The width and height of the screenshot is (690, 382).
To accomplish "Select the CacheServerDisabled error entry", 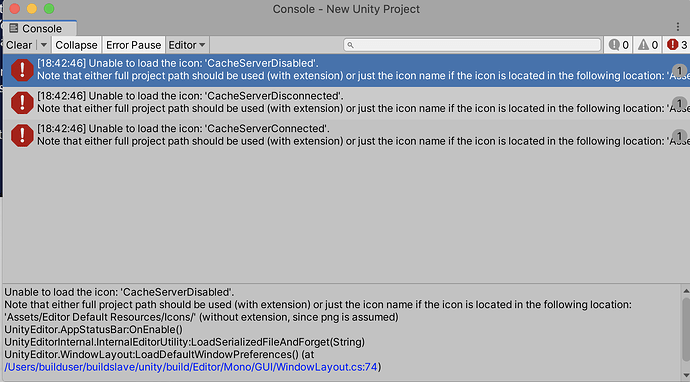I will pos(346,70).
